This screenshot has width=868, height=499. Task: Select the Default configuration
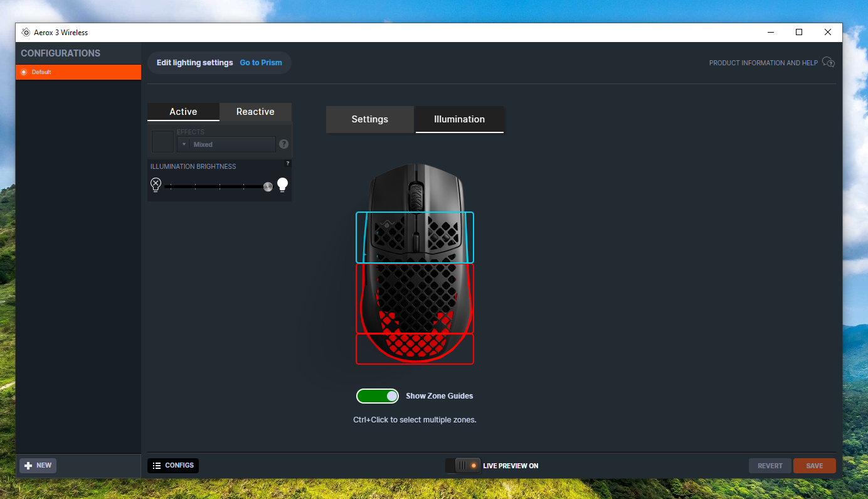click(x=78, y=72)
